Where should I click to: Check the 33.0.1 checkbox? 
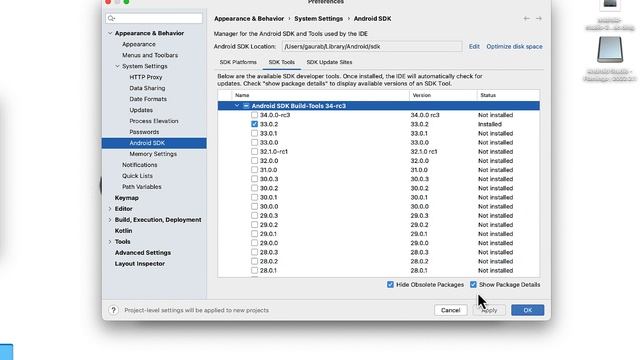pyautogui.click(x=254, y=133)
